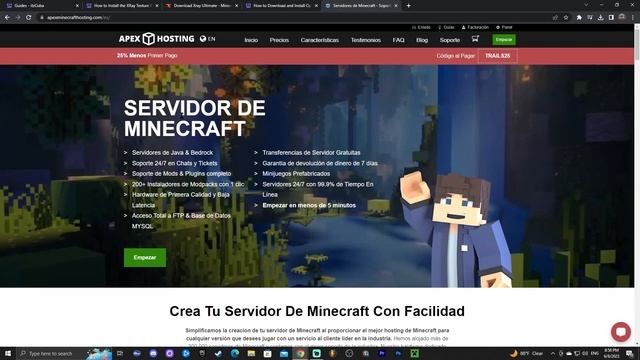Switch to How to Install the XRay Texture tab

121,6
